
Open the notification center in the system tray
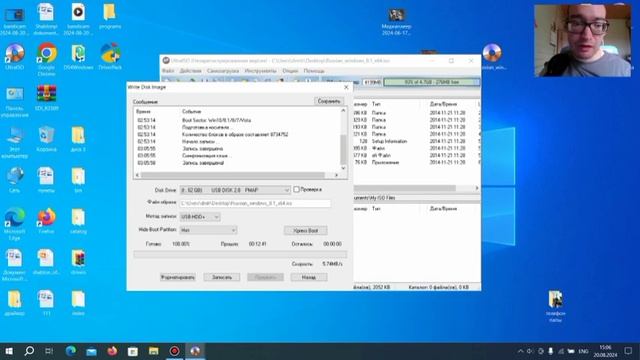coord(628,351)
